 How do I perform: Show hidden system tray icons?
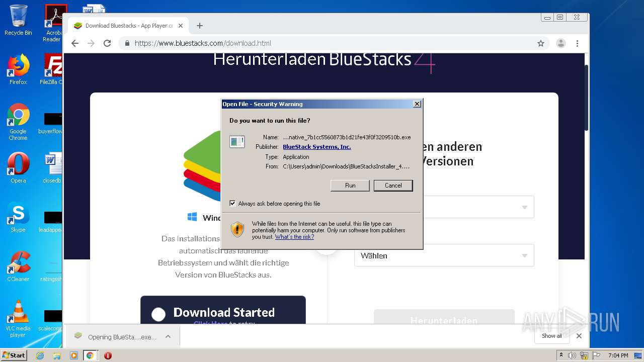561,355
